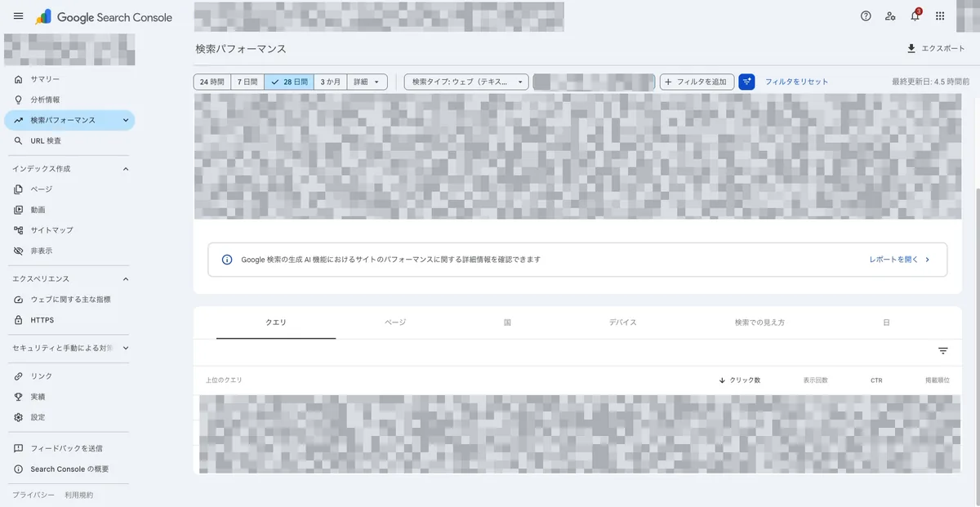The width and height of the screenshot is (980, 507).
Task: Click the links icon beside リンク
Action: [18, 376]
